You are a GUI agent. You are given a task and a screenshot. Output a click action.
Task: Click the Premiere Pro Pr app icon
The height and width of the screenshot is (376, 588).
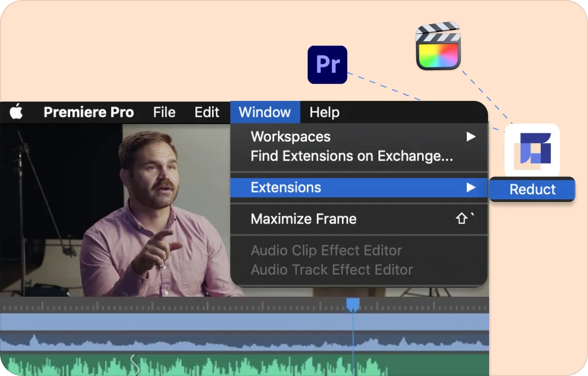[x=327, y=64]
